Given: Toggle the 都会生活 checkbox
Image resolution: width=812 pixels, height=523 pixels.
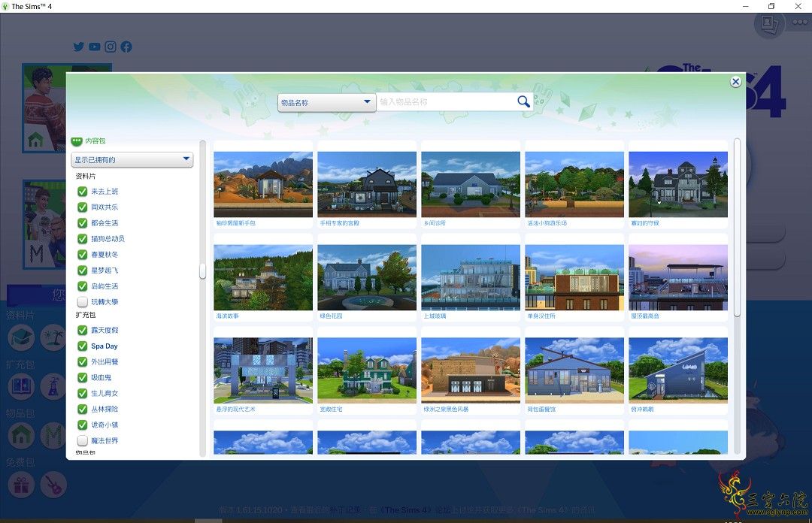Looking at the screenshot, I should click(x=83, y=223).
